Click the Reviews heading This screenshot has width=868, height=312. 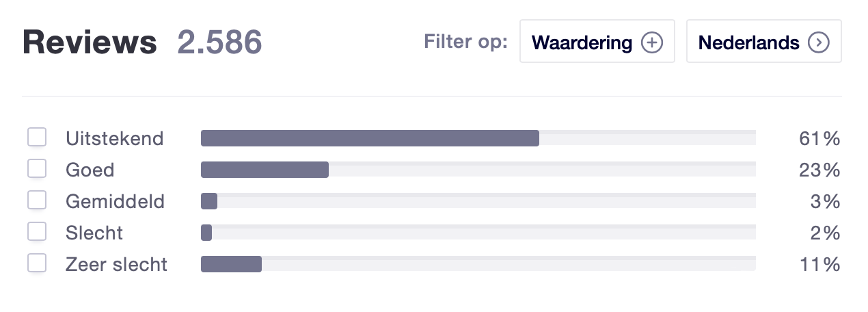90,42
